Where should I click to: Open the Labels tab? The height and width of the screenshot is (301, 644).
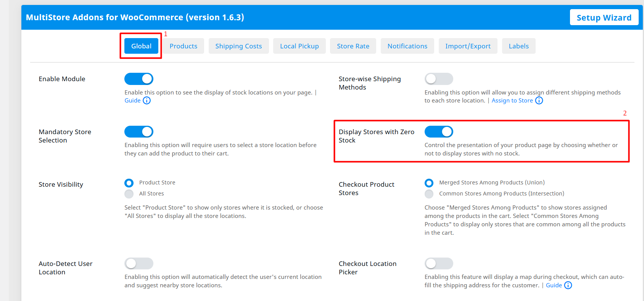[x=519, y=46]
